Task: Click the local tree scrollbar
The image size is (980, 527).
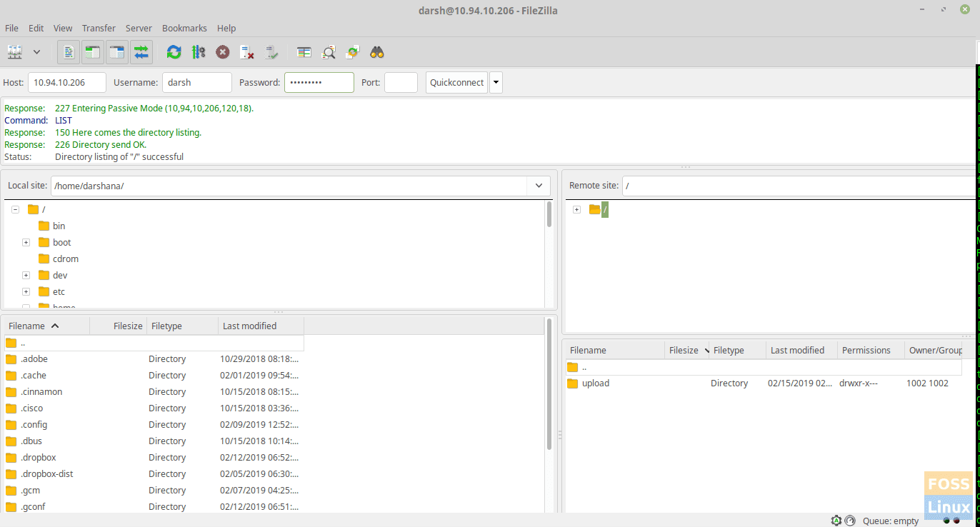Action: pyautogui.click(x=549, y=214)
